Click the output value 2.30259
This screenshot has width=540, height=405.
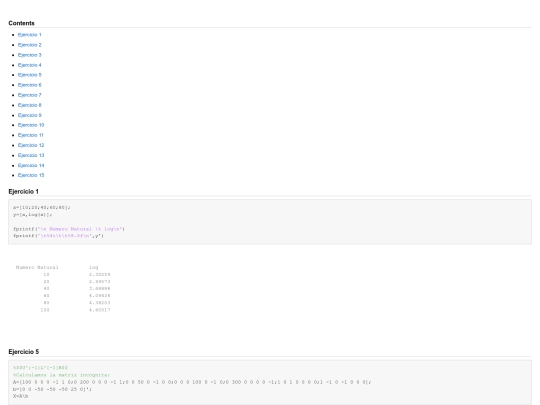(100, 274)
